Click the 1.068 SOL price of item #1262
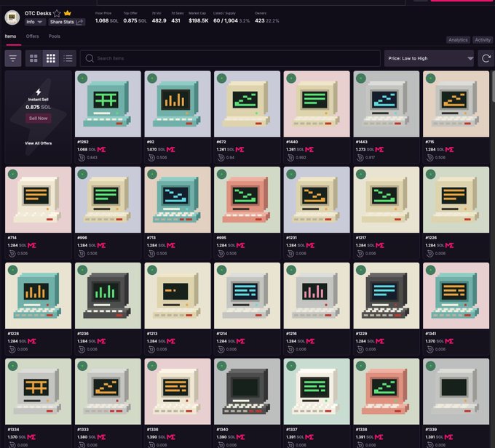 pos(87,150)
